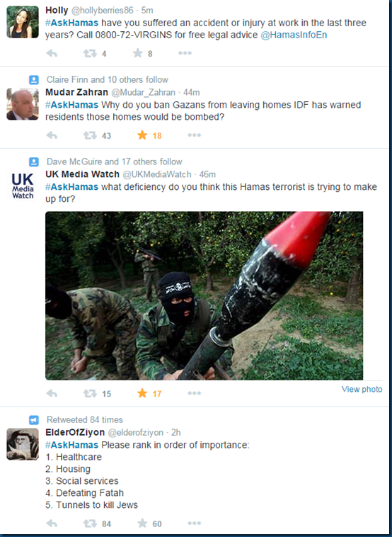Open UK Media Watch's profile avatar
Viewport: 392px width, 537px height.
point(23,186)
